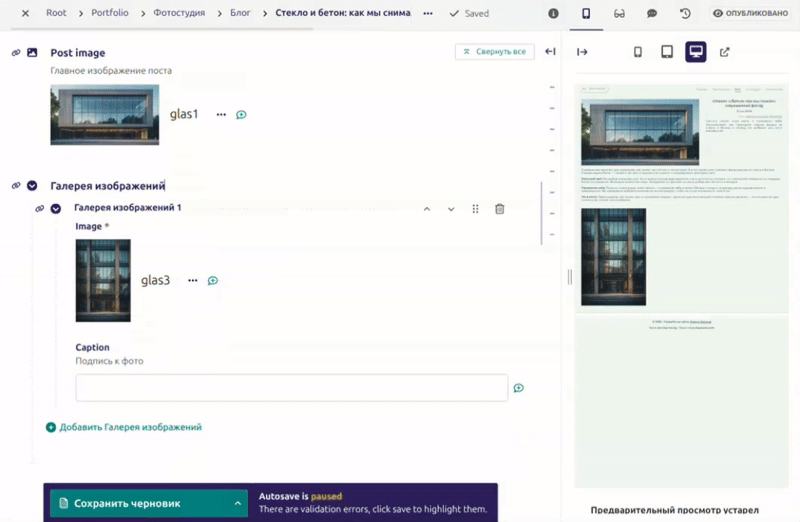Select the preview panel tab icon
This screenshot has height=522, width=800.
click(x=586, y=13)
